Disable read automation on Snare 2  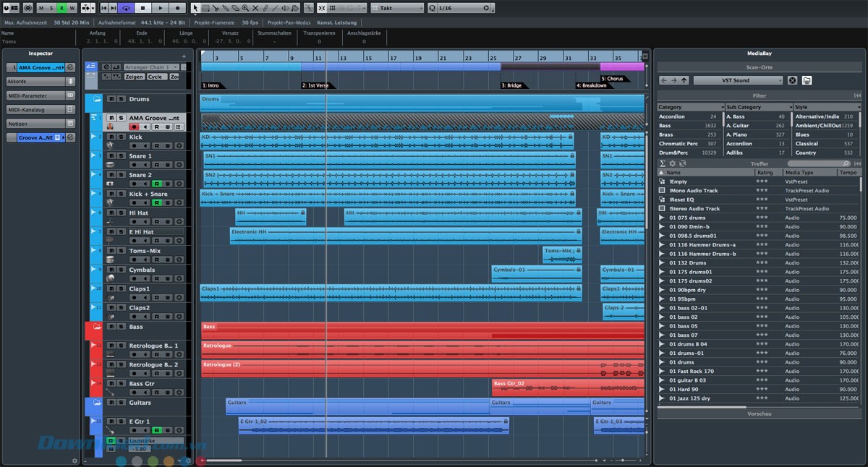tap(156, 184)
